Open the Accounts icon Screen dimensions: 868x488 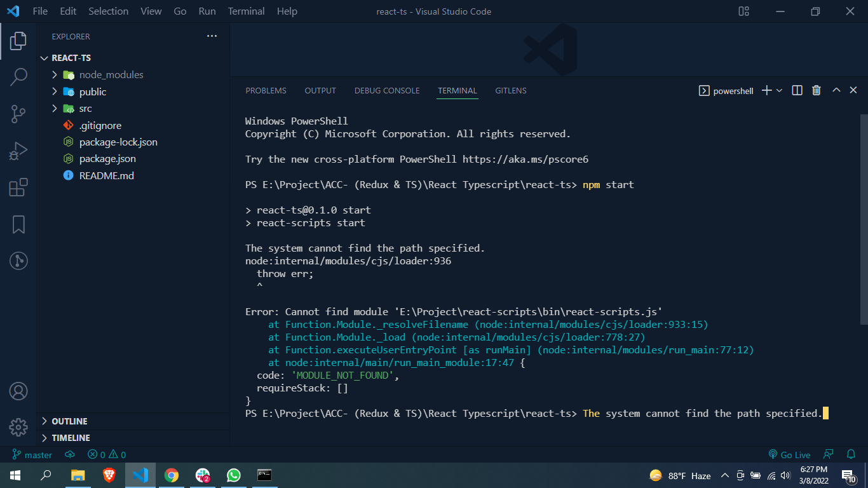(x=18, y=391)
